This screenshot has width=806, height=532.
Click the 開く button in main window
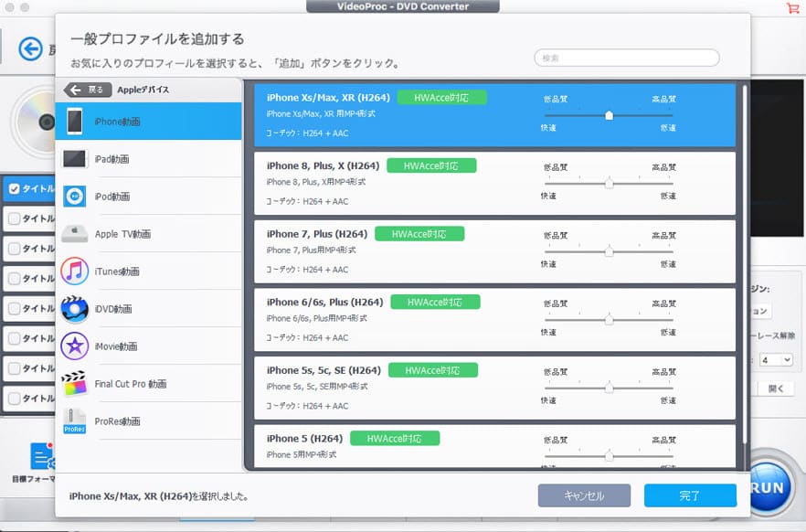coord(776,389)
